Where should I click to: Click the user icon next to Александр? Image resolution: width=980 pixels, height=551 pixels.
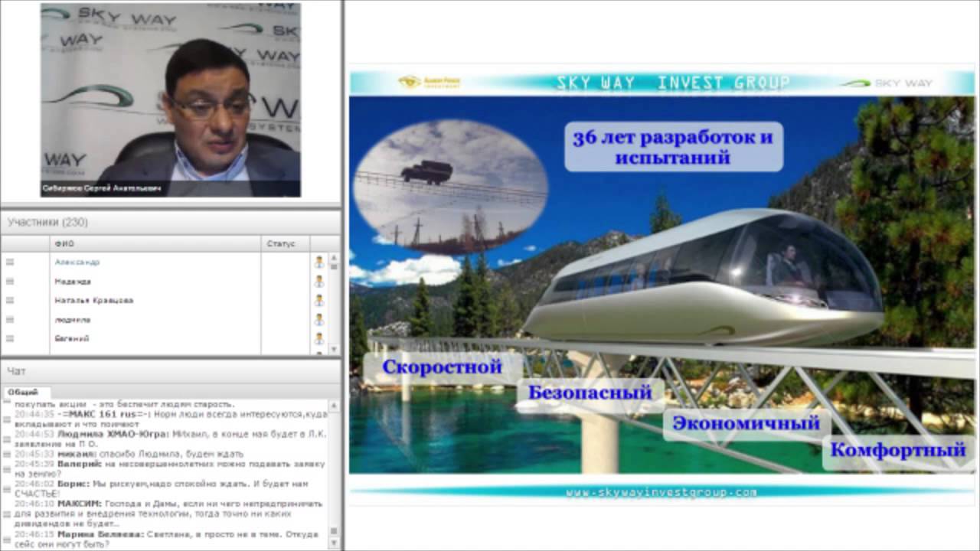point(319,262)
